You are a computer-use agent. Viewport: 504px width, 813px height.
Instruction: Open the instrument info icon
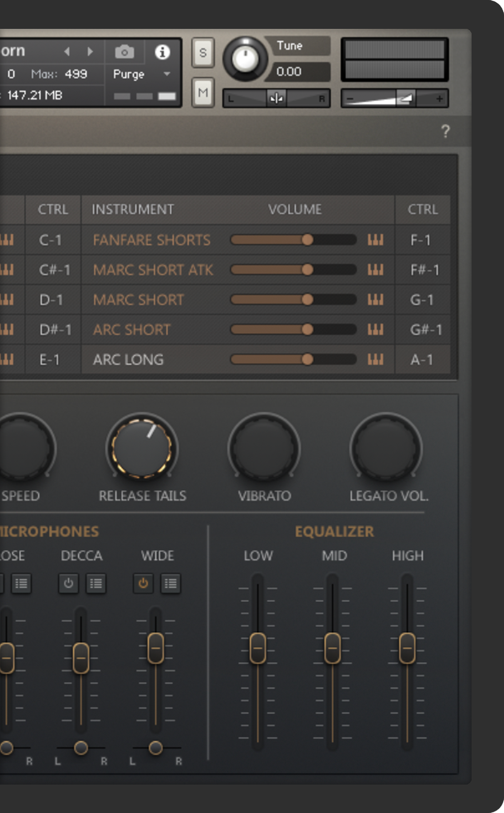tap(162, 52)
